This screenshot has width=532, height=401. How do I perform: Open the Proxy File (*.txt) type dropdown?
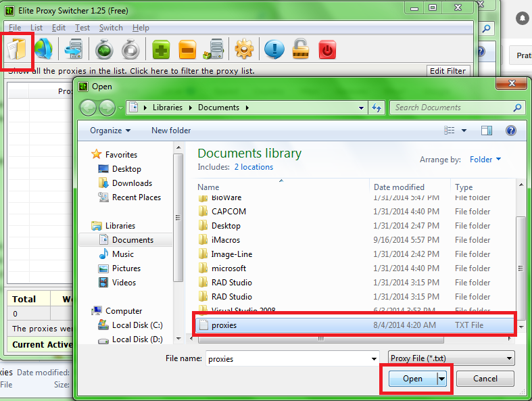[x=452, y=358]
